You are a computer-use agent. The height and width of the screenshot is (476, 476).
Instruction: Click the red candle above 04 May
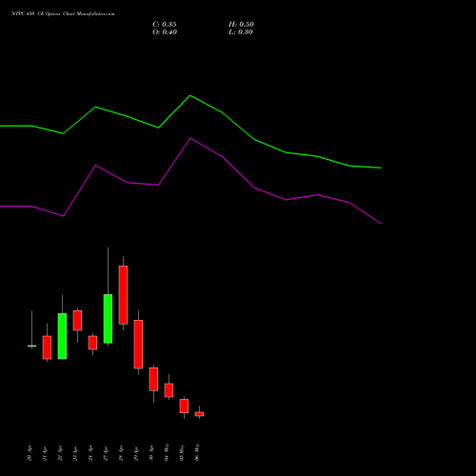tap(169, 390)
